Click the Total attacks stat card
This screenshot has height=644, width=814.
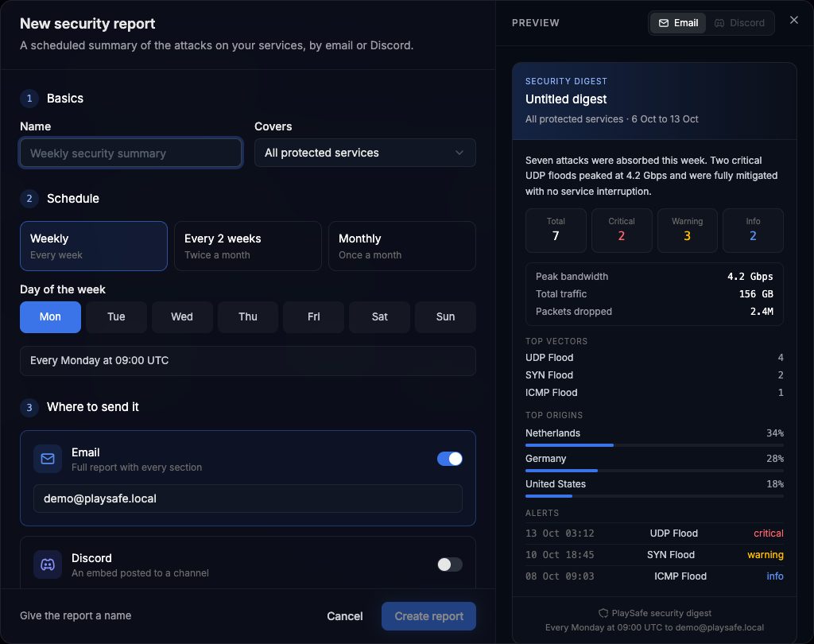[x=556, y=231]
